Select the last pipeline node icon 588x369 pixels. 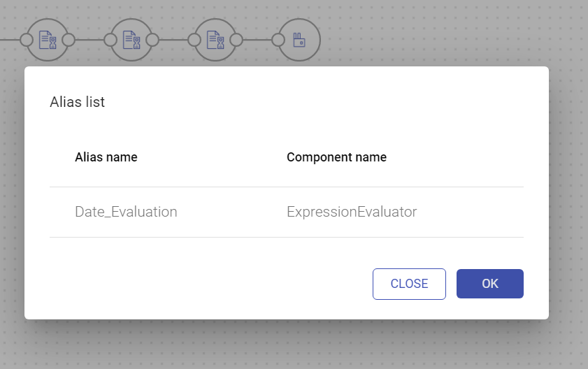click(x=299, y=40)
